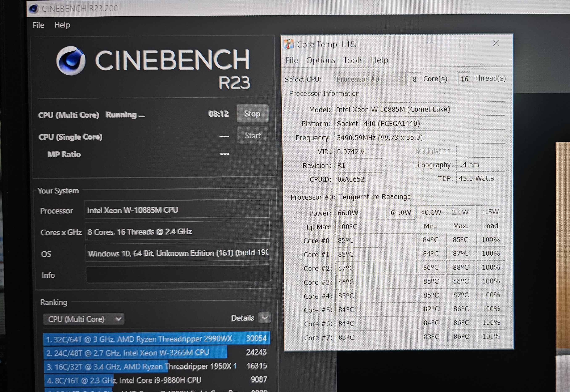Click the MP Ratio label
This screenshot has width=570, height=392.
64,154
